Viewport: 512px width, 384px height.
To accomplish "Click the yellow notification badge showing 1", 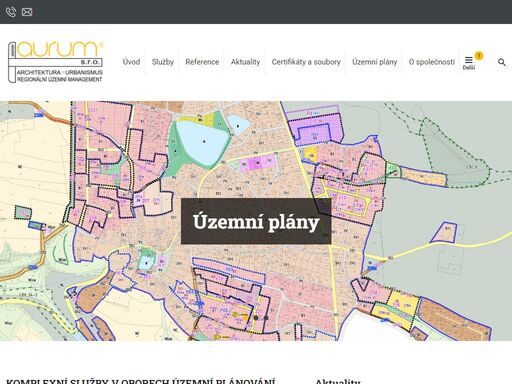I will coord(479,56).
